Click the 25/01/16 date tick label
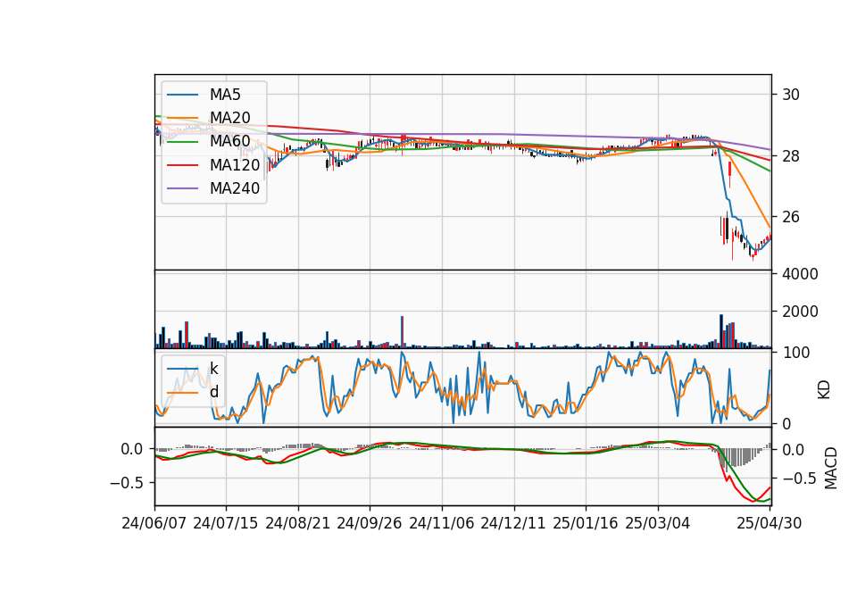Screen dimensions: 857x616 [x=586, y=523]
